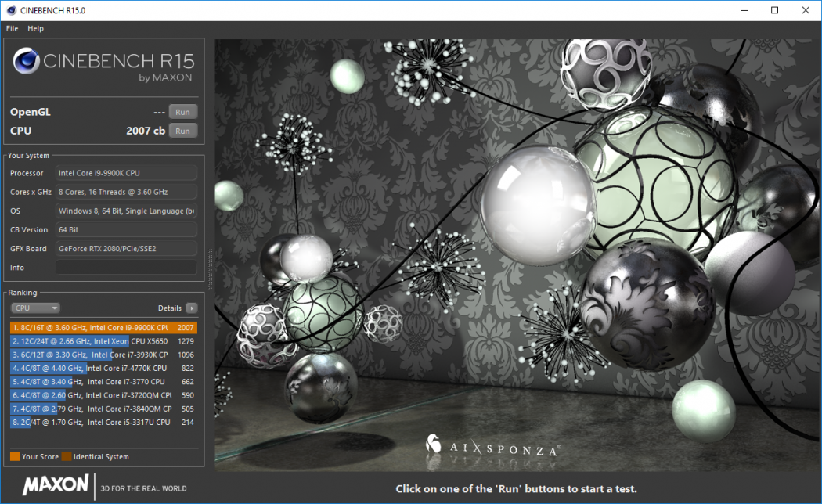
Task: Click the Identical System legend swatch
Action: [x=65, y=456]
